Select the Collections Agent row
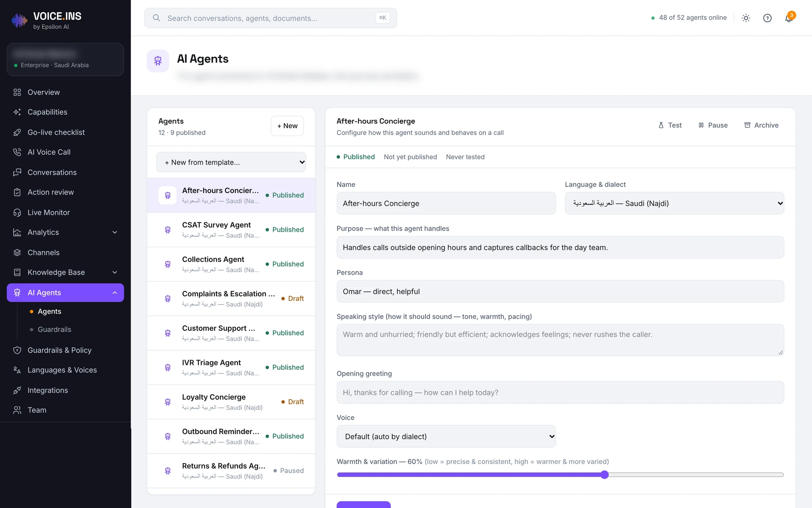This screenshot has height=508, width=812. pos(231,264)
